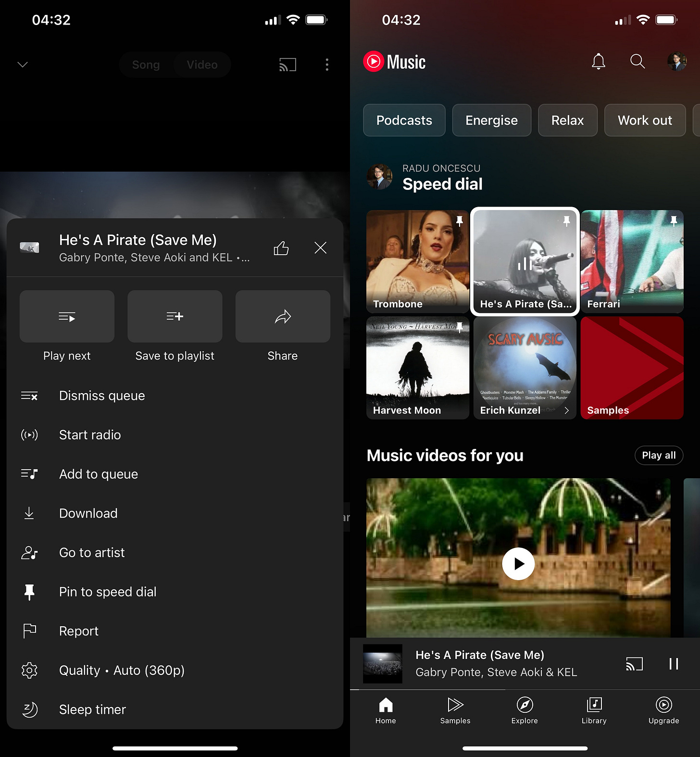Pause playback in the mini player

click(x=674, y=664)
